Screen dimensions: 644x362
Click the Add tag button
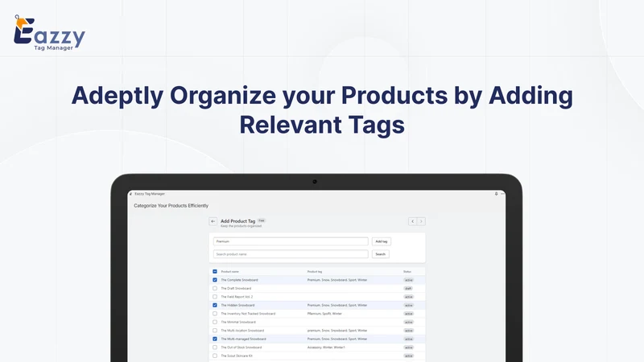coord(381,241)
